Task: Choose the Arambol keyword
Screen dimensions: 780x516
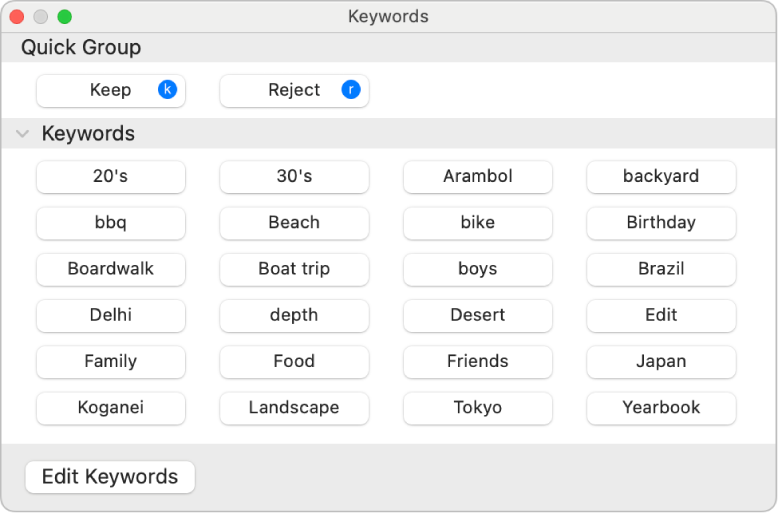Action: [477, 177]
